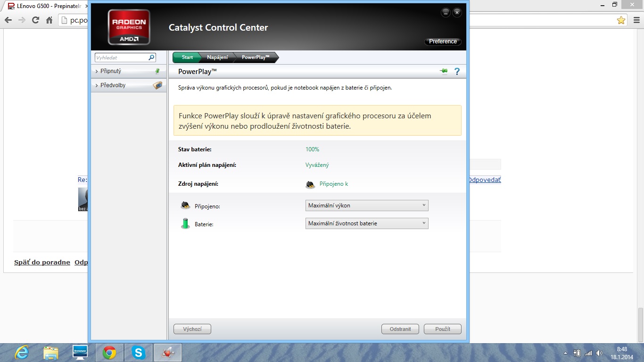Reload the Chrome page
Image resolution: width=644 pixels, height=362 pixels.
[x=35, y=20]
